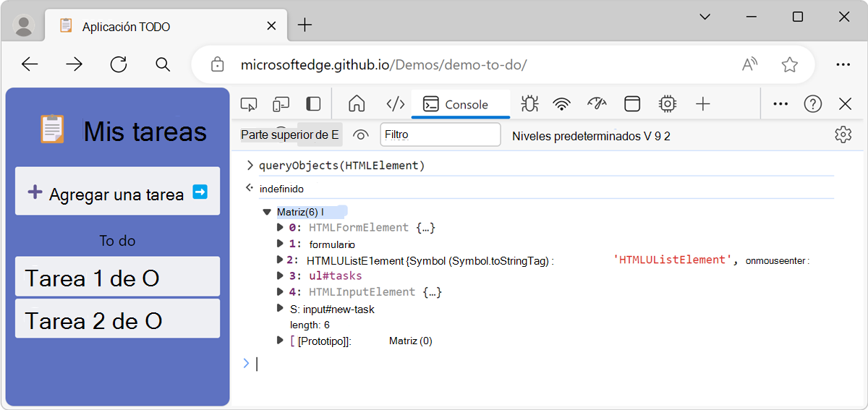Expand item 2 HTMLUListElement
Screen dimensions: 868x410
(x=281, y=260)
